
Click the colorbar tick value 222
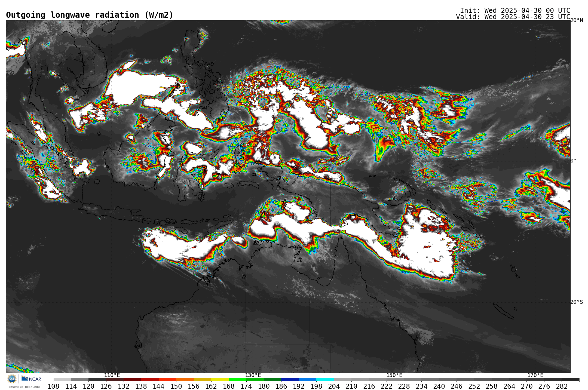pyautogui.click(x=387, y=386)
